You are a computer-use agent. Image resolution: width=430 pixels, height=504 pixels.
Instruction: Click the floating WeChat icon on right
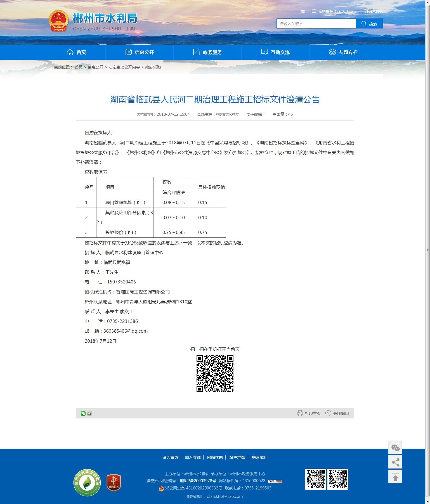coord(395,448)
